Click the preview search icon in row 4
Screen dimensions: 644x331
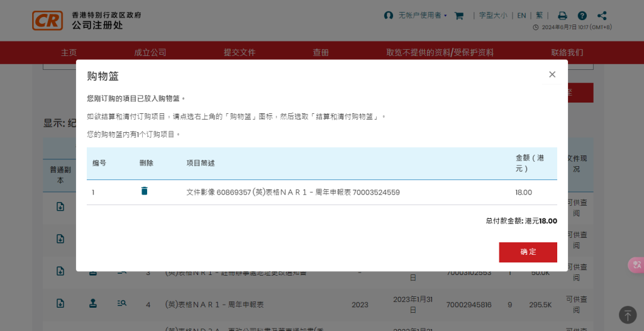tap(121, 303)
